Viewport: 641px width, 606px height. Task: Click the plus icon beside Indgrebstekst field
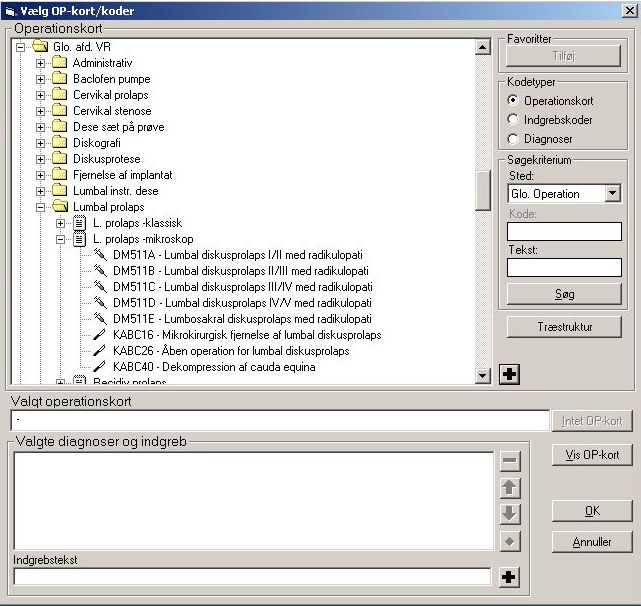[x=509, y=577]
